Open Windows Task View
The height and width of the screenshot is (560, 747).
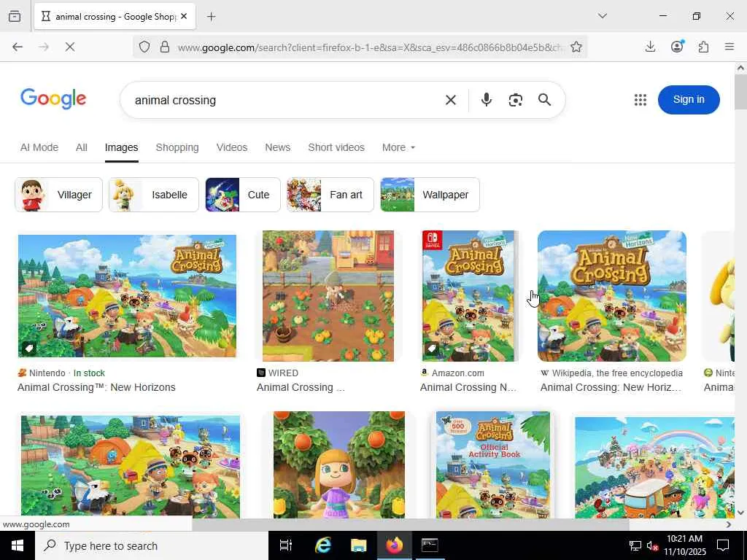pyautogui.click(x=286, y=545)
